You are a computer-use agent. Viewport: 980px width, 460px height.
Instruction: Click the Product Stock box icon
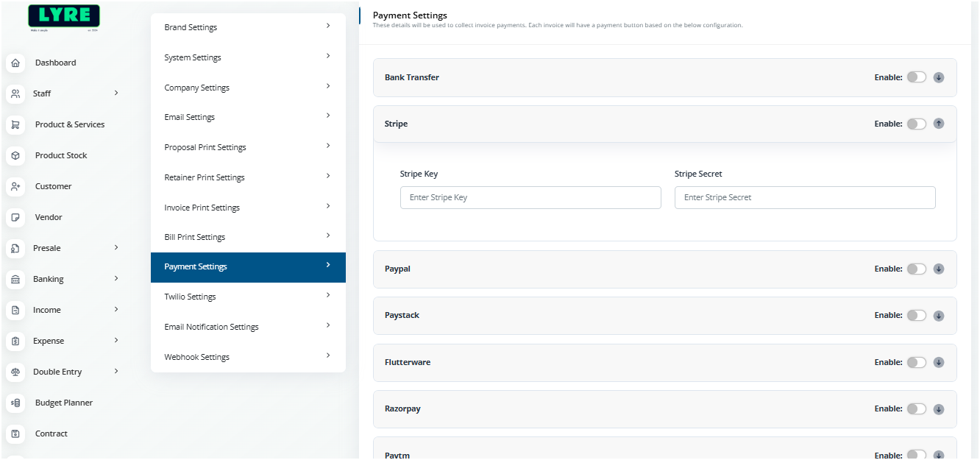(15, 156)
